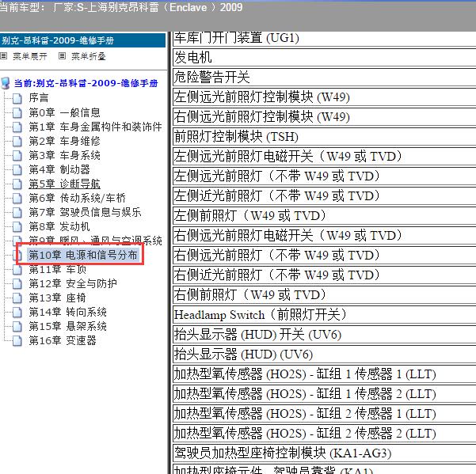Open 第0章 一般信息 chapter
476x474 pixels.
pos(64,112)
